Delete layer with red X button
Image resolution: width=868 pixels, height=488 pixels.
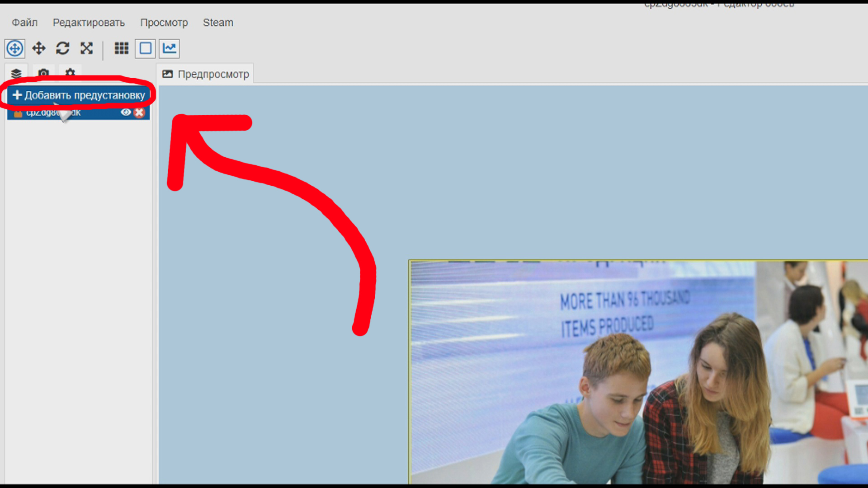point(139,113)
